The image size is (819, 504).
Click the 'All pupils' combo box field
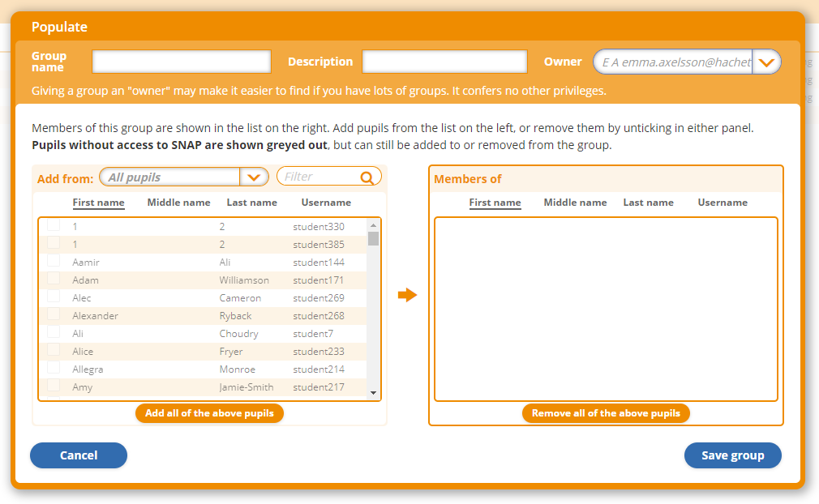(172, 177)
